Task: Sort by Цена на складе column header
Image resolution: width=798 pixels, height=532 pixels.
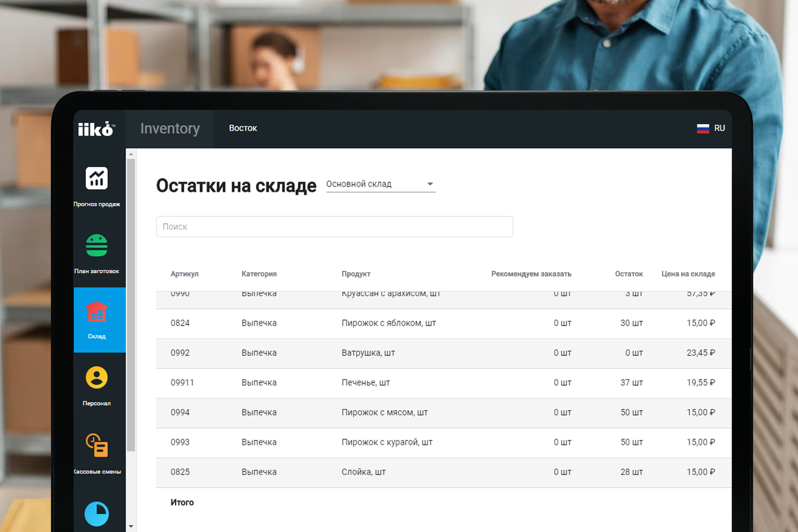Action: click(688, 274)
